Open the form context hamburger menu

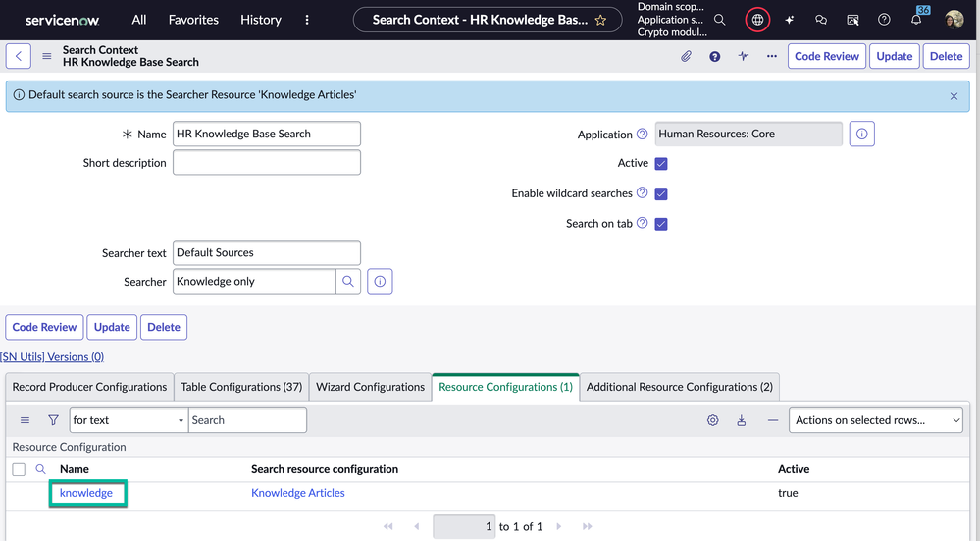tap(47, 56)
